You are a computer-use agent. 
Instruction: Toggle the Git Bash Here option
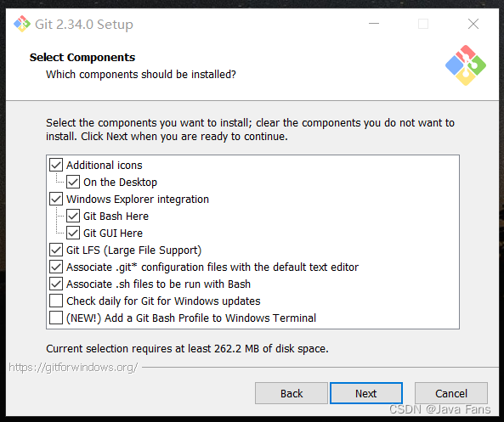click(73, 217)
